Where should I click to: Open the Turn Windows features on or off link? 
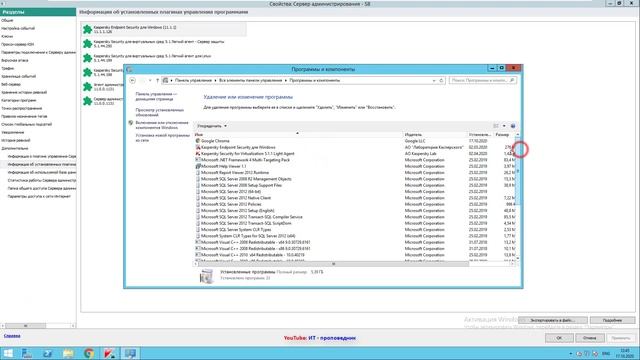pyautogui.click(x=162, y=125)
